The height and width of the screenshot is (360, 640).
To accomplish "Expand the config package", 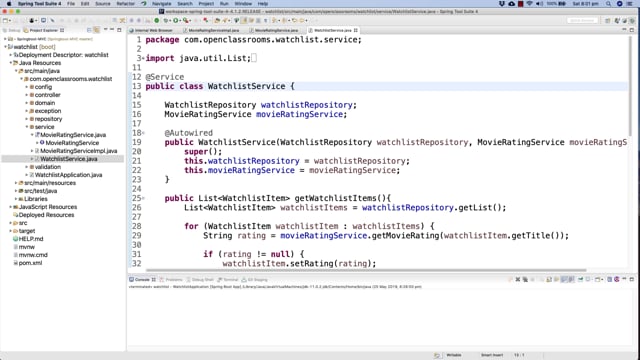I will (27, 87).
